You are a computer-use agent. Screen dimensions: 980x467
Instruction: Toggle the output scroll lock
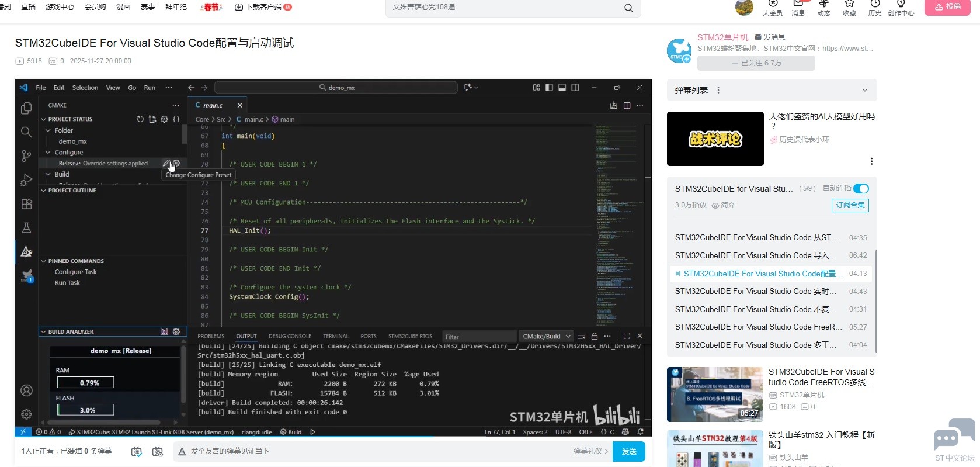tap(595, 336)
